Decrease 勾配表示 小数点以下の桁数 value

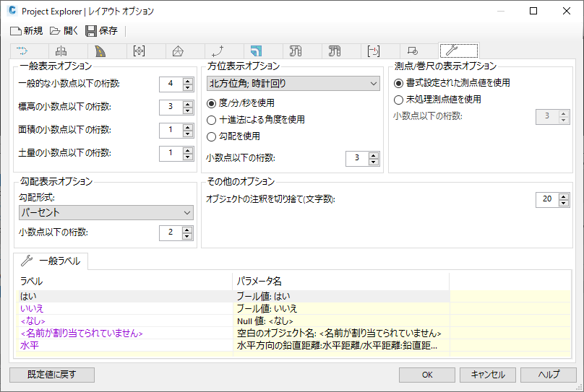point(187,237)
